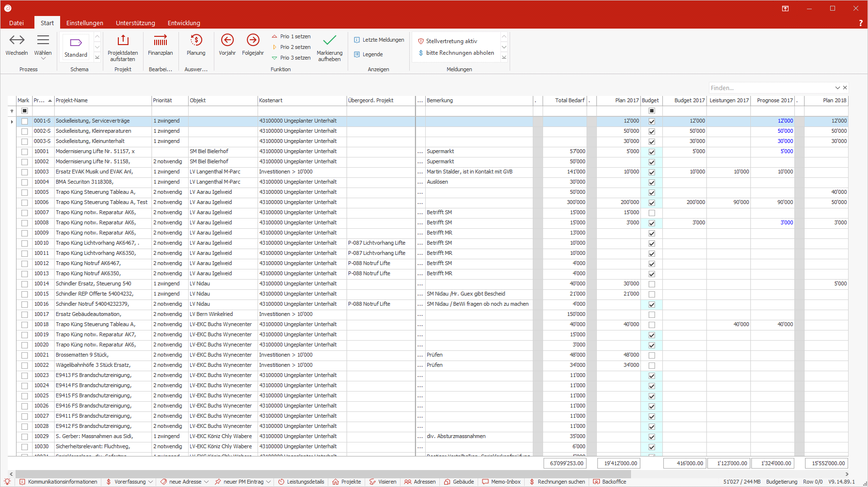
Task: Open Leistungsdetails in bottom bar
Action: [301, 482]
